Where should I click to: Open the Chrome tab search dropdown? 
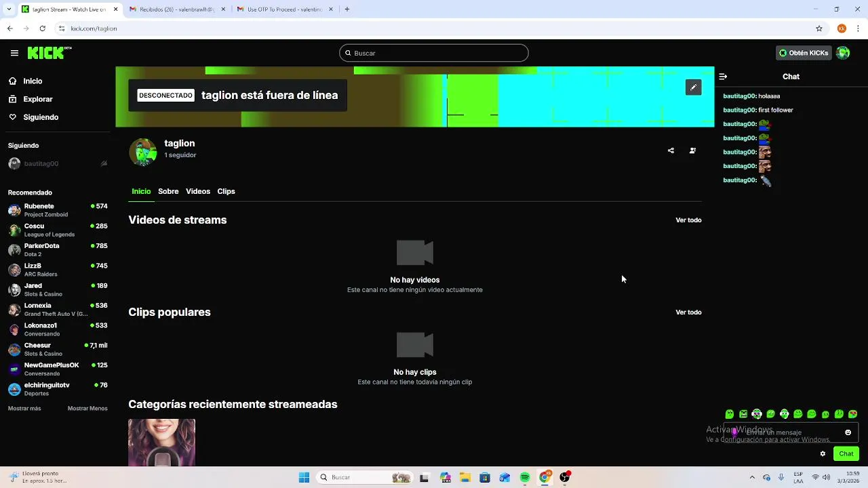point(9,9)
